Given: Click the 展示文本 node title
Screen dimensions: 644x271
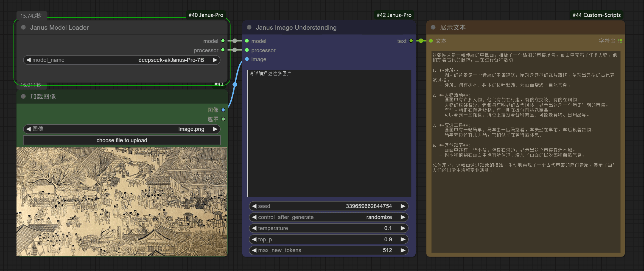Looking at the screenshot, I should coord(453,27).
